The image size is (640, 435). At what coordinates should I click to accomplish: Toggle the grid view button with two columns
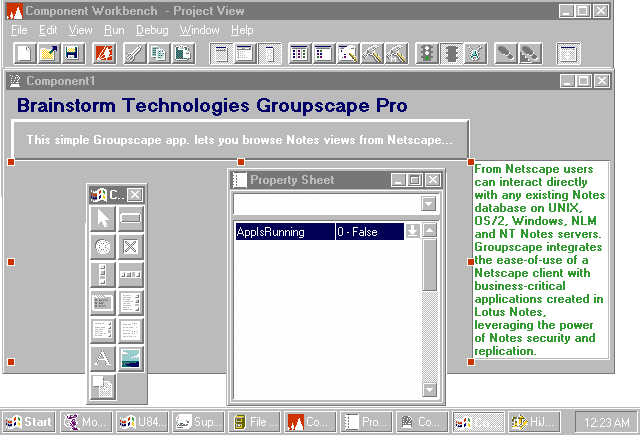click(324, 53)
